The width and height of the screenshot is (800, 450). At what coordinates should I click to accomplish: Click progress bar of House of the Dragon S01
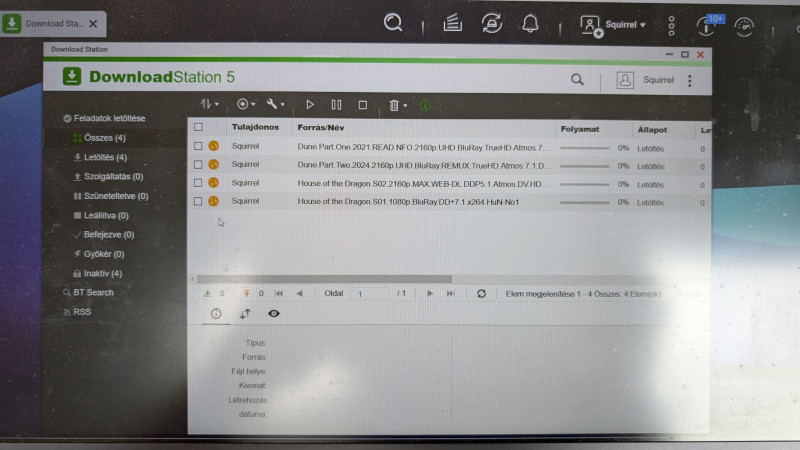pos(584,202)
